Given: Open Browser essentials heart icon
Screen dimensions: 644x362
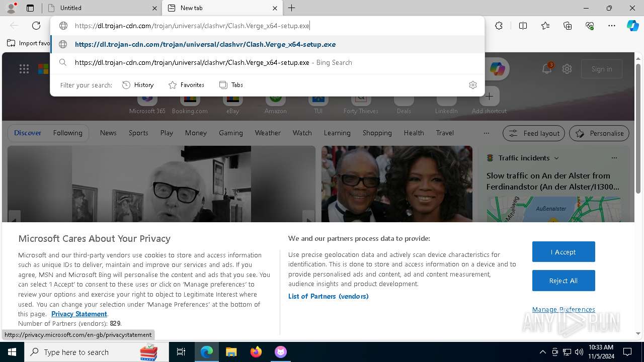Looking at the screenshot, I should click(x=590, y=26).
